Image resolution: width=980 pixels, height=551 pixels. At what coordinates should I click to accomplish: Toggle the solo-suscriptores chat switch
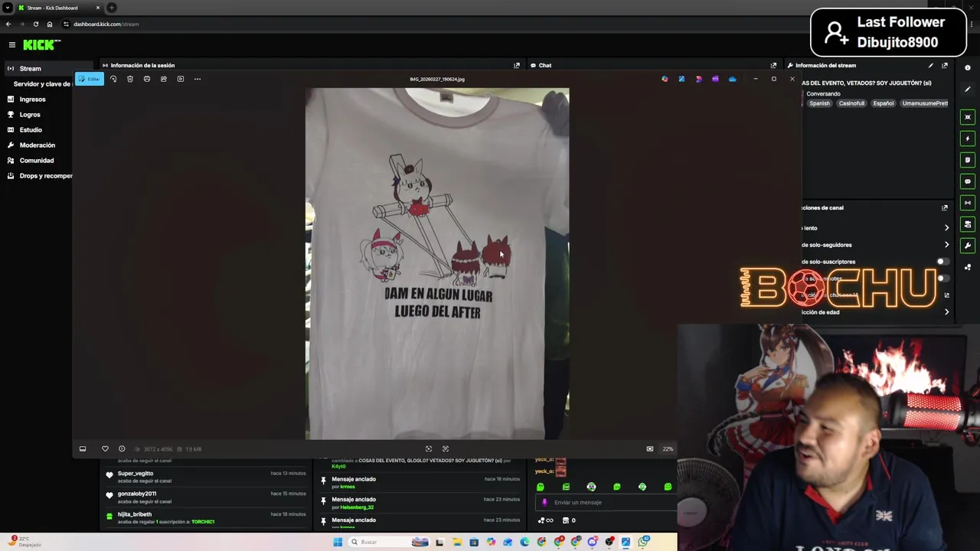click(943, 262)
